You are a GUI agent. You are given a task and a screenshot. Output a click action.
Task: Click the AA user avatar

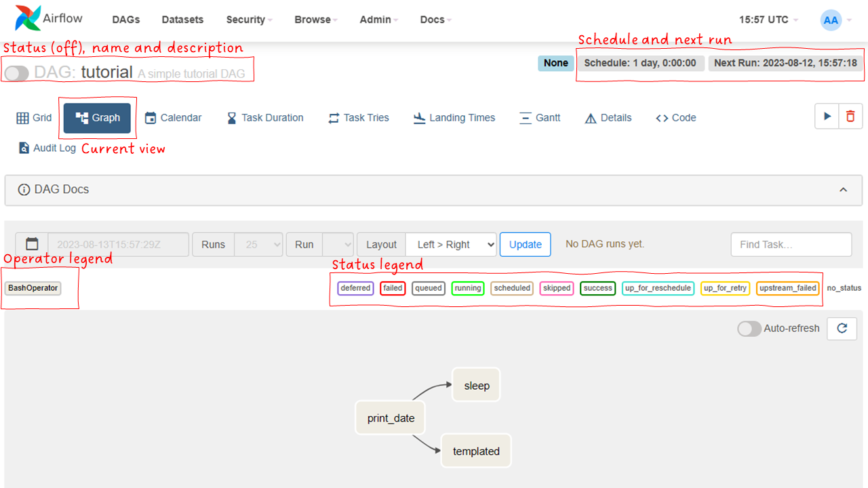[831, 20]
